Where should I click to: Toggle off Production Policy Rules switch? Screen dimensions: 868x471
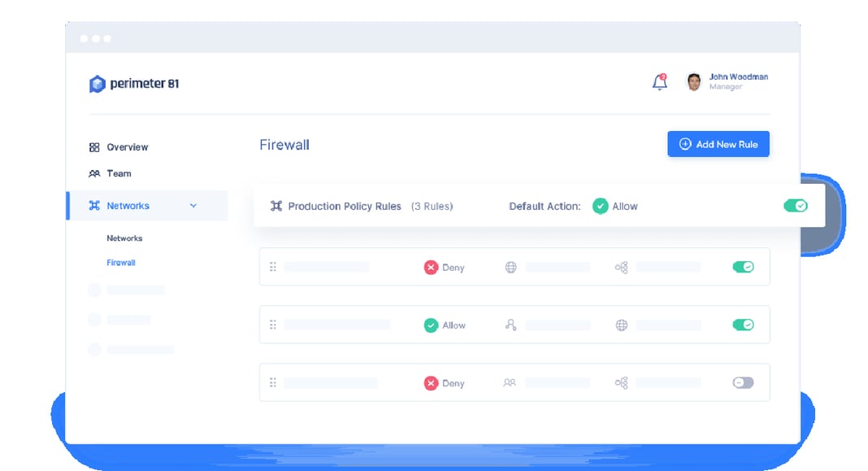[x=795, y=206]
